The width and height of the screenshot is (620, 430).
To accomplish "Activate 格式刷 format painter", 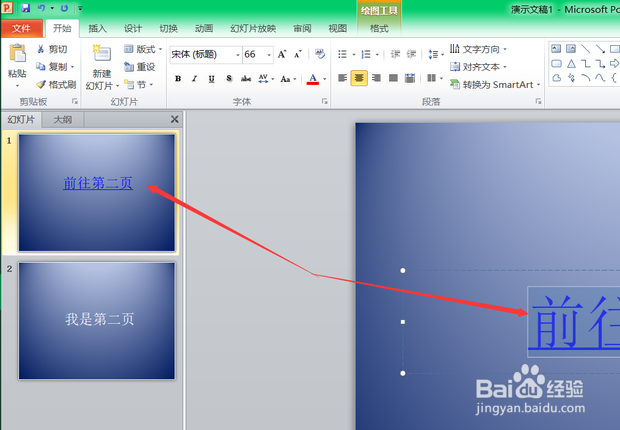I will click(x=56, y=84).
